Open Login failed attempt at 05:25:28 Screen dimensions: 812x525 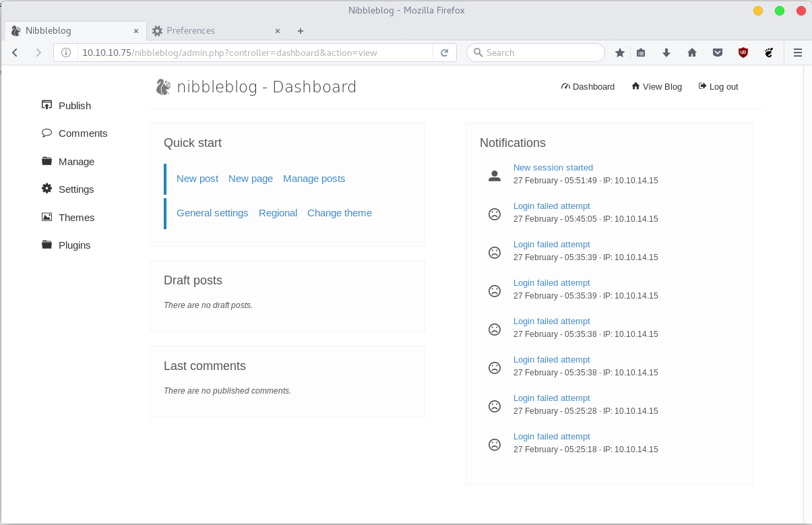pyautogui.click(x=552, y=398)
